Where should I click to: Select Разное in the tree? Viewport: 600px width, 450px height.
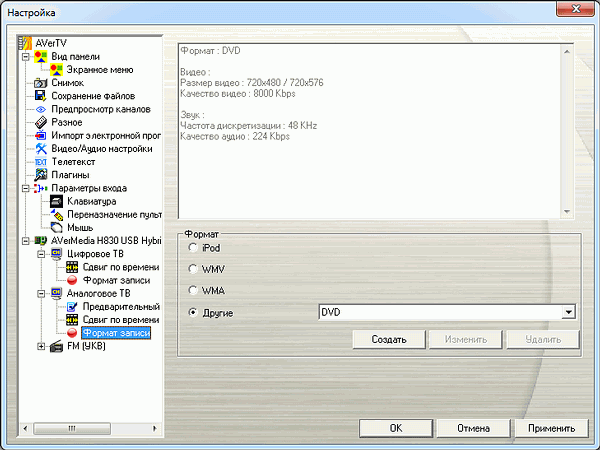pos(67,122)
